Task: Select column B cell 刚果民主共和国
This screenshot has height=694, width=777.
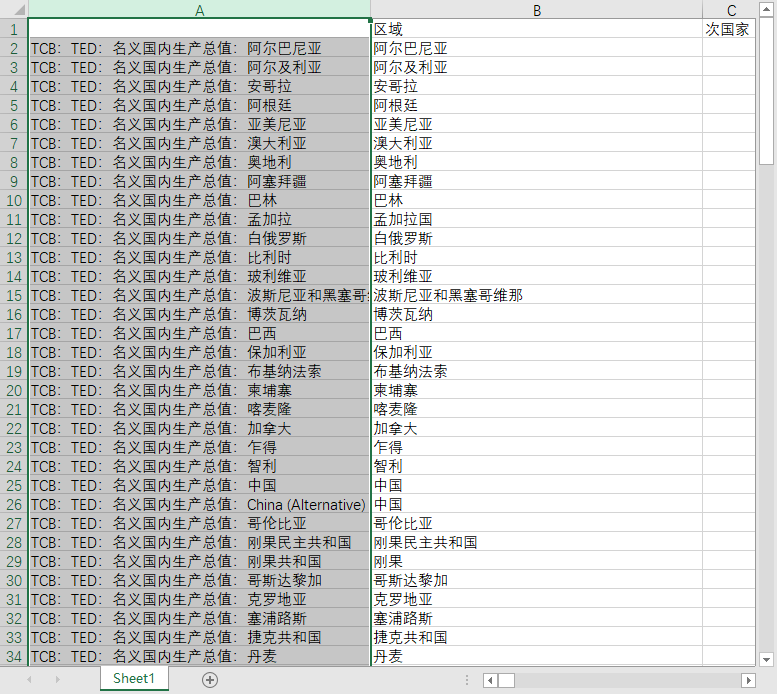Action: tap(537, 542)
